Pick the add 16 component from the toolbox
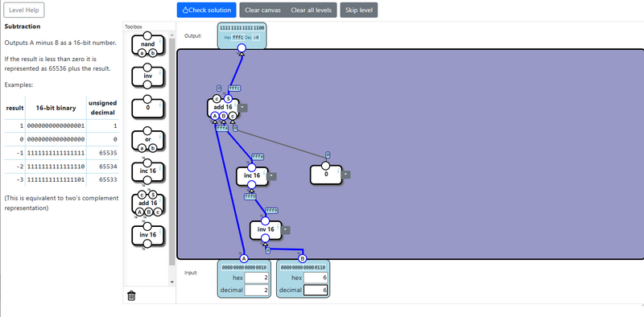644x317 pixels. [x=147, y=203]
